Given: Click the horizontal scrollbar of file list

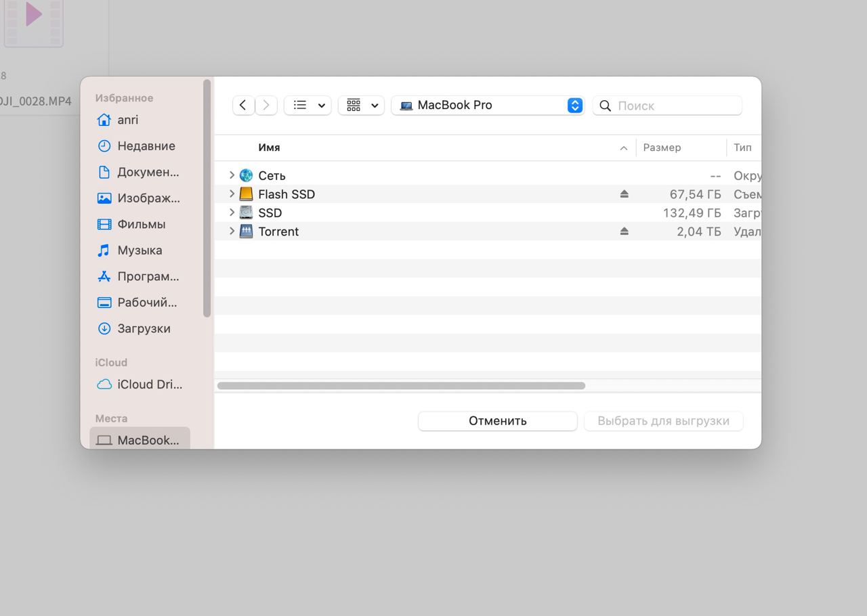Looking at the screenshot, I should click(x=401, y=386).
